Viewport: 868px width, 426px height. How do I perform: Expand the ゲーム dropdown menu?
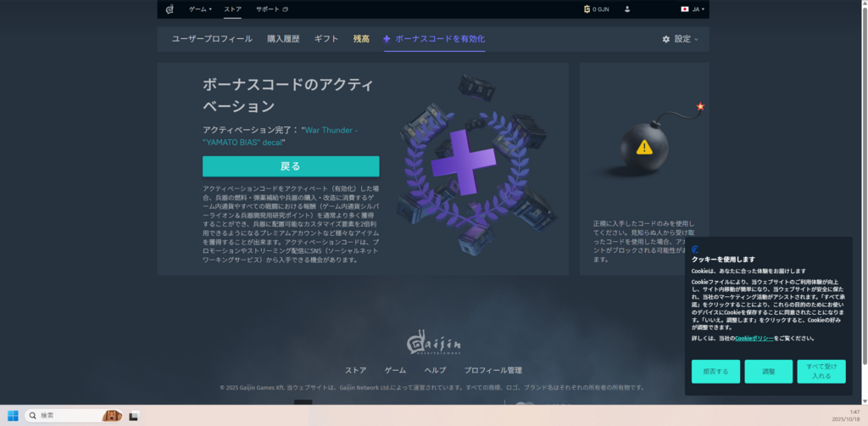click(200, 9)
